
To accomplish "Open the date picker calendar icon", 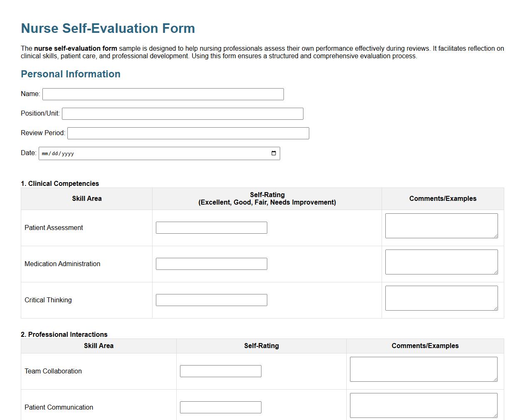I will [x=274, y=153].
